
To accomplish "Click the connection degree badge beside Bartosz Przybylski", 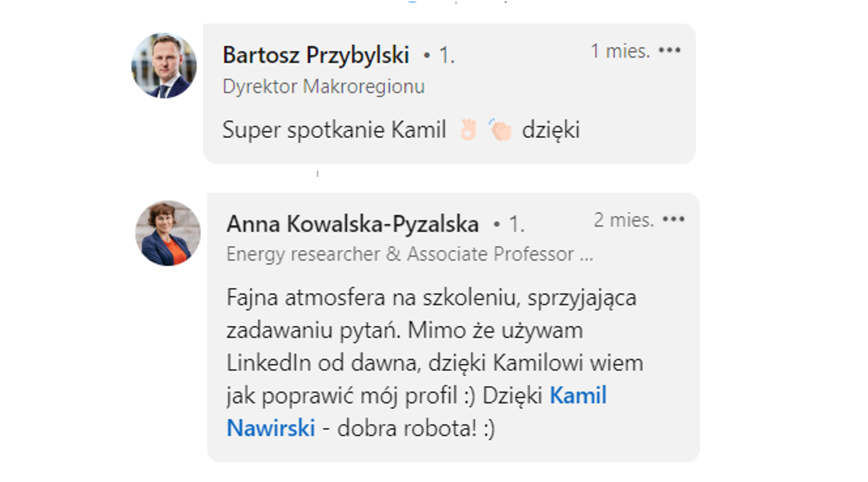I will pos(446,56).
